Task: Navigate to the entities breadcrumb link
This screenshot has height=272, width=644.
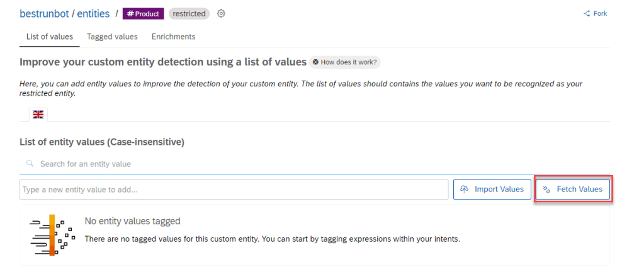Action: coord(93,13)
